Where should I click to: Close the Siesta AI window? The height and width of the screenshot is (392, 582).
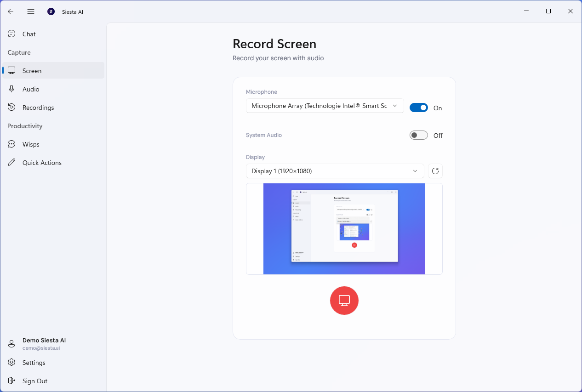pos(571,11)
